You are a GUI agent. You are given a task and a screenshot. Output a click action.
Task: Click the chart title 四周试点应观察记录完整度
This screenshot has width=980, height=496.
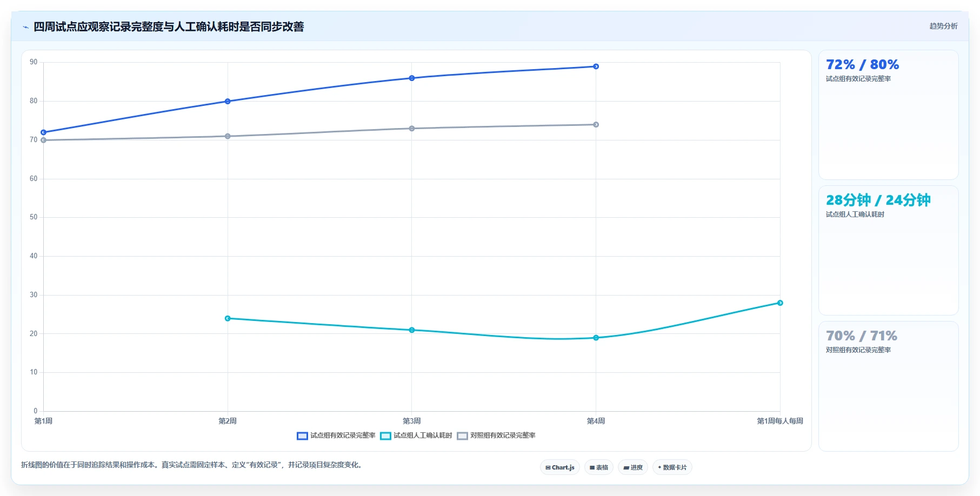tap(169, 27)
